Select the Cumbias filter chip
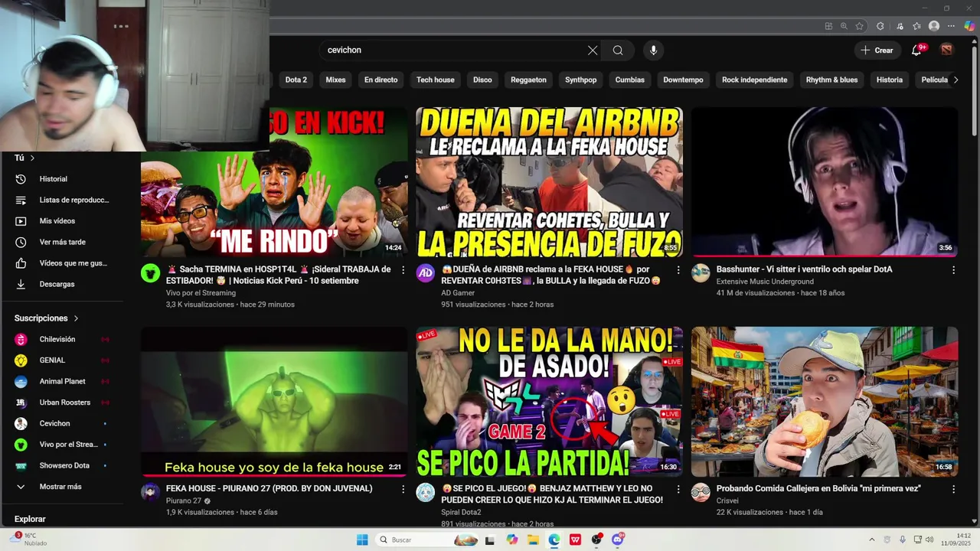 tap(629, 80)
